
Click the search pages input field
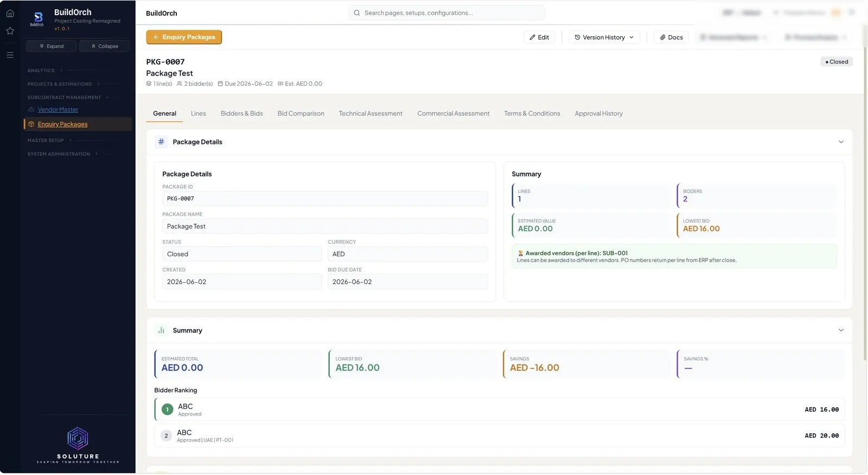pos(446,13)
